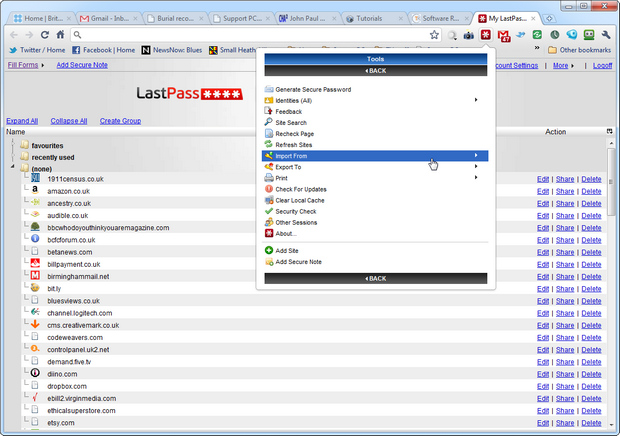Click the LastPass extension icon in toolbar
The width and height of the screenshot is (620, 436).
pyautogui.click(x=486, y=35)
